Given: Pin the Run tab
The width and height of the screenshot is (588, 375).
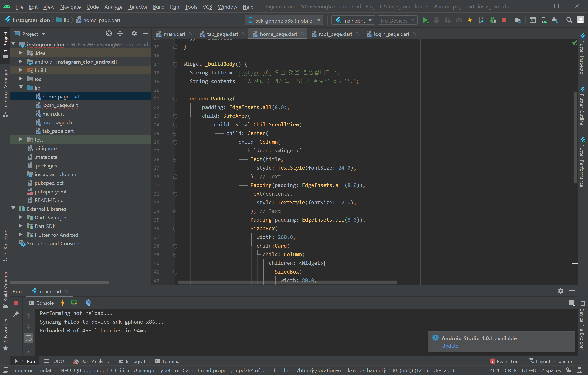Looking at the screenshot, I should pyautogui.click(x=16, y=314).
